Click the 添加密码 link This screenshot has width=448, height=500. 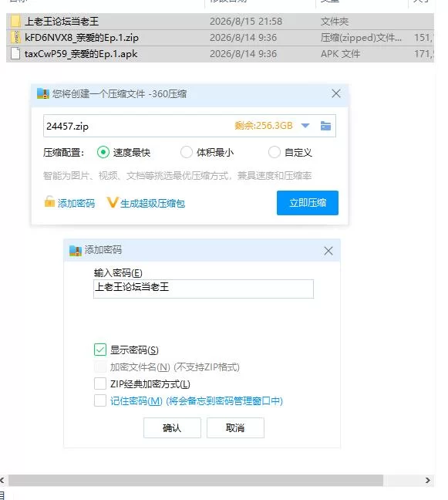pyautogui.click(x=76, y=203)
